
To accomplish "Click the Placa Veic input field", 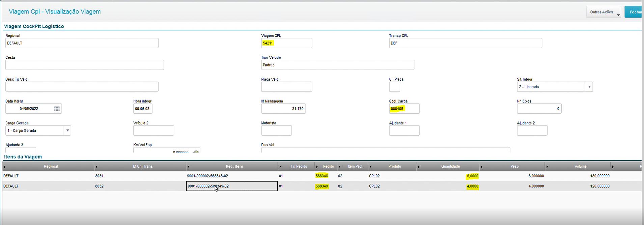I will pyautogui.click(x=286, y=87).
